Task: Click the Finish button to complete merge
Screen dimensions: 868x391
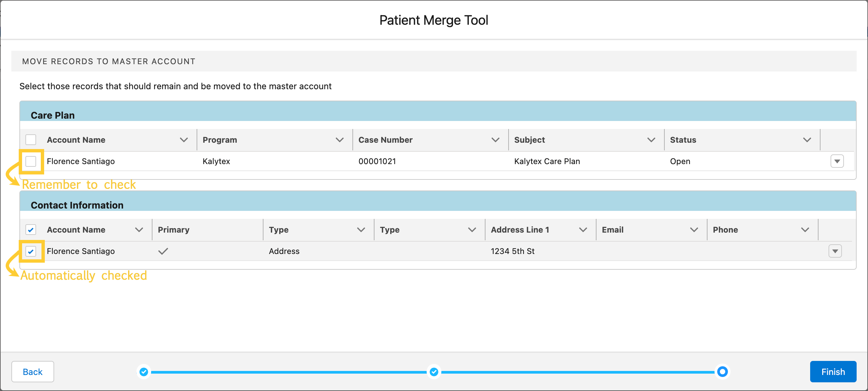Action: (x=832, y=372)
